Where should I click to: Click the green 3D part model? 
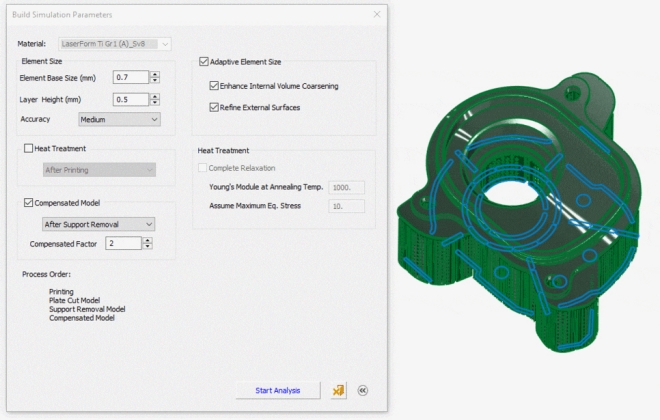pos(519,213)
